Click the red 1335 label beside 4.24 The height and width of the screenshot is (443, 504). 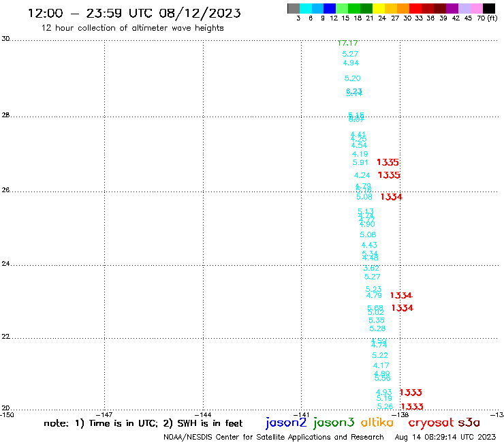[x=389, y=175]
